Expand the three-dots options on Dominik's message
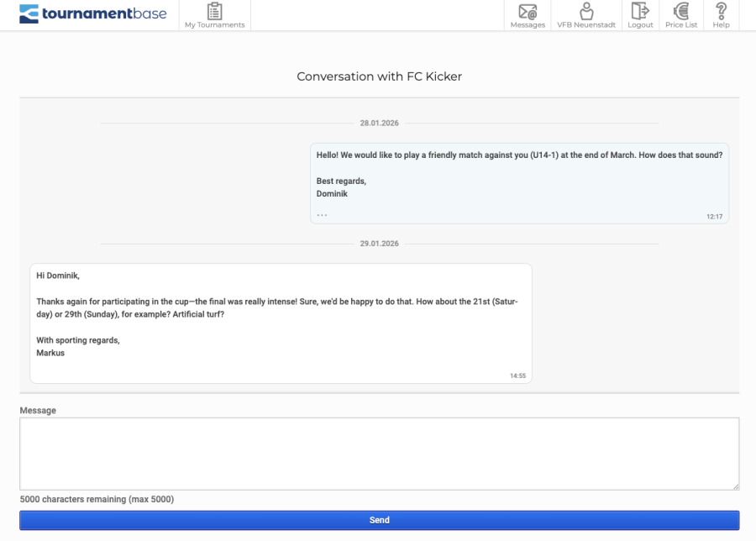 (322, 215)
